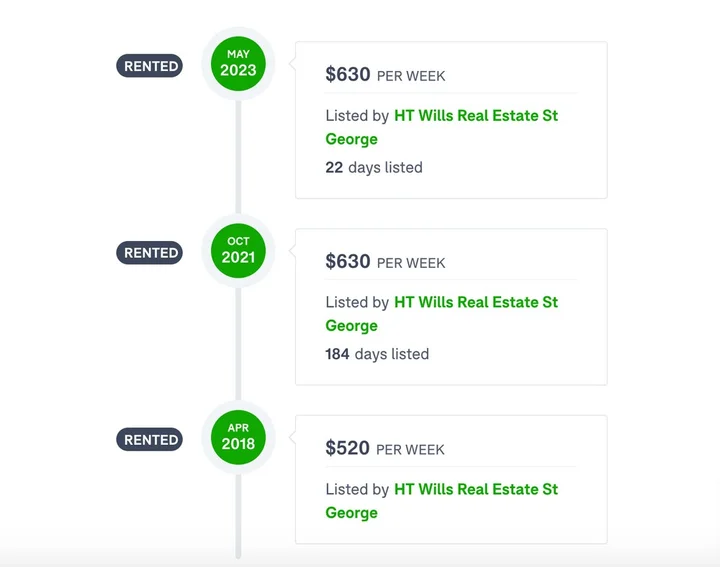Open HT Wills link in May 2023 listing
The width and height of the screenshot is (720, 567).
475,116
